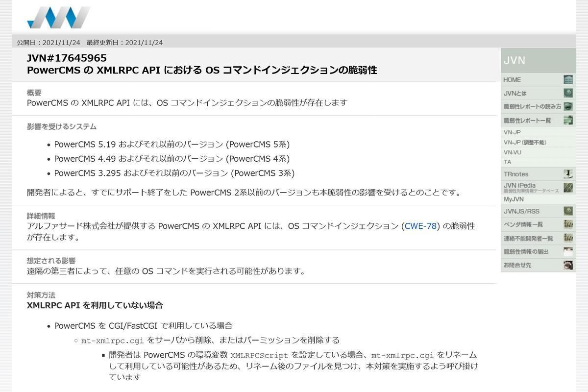The height and width of the screenshot is (392, 588).
Task: Select the VN-VU report list
Action: [x=538, y=152]
